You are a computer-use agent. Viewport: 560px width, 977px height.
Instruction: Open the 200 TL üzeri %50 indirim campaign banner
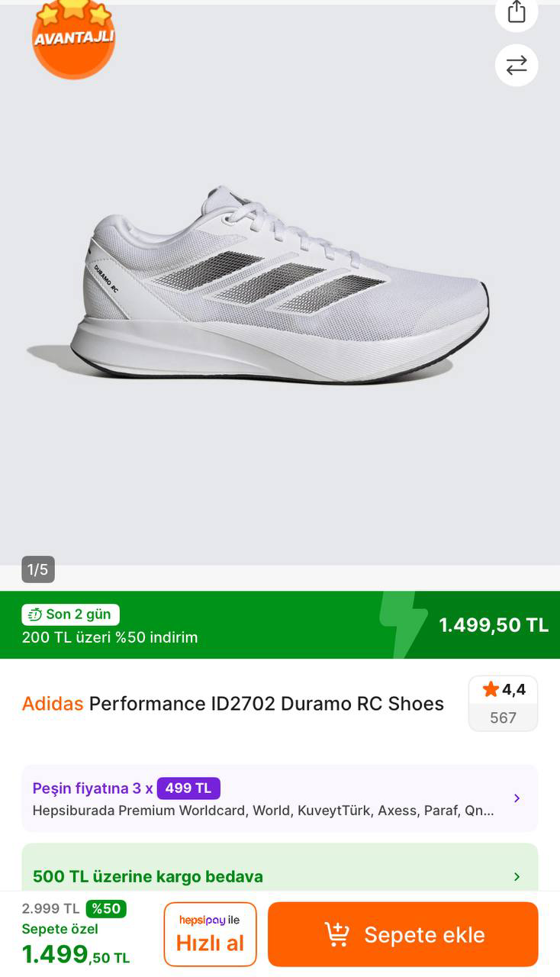tap(110, 637)
